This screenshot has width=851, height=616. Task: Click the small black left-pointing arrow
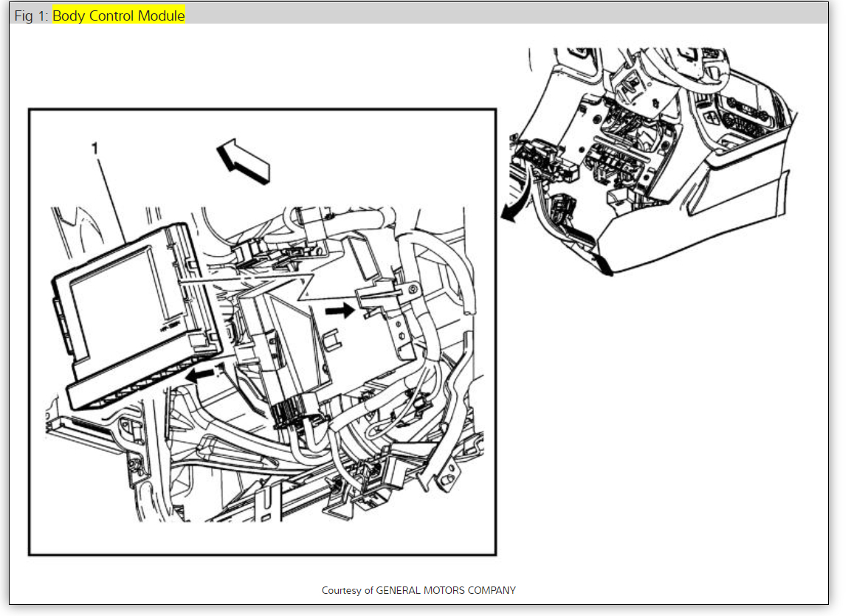pos(200,375)
